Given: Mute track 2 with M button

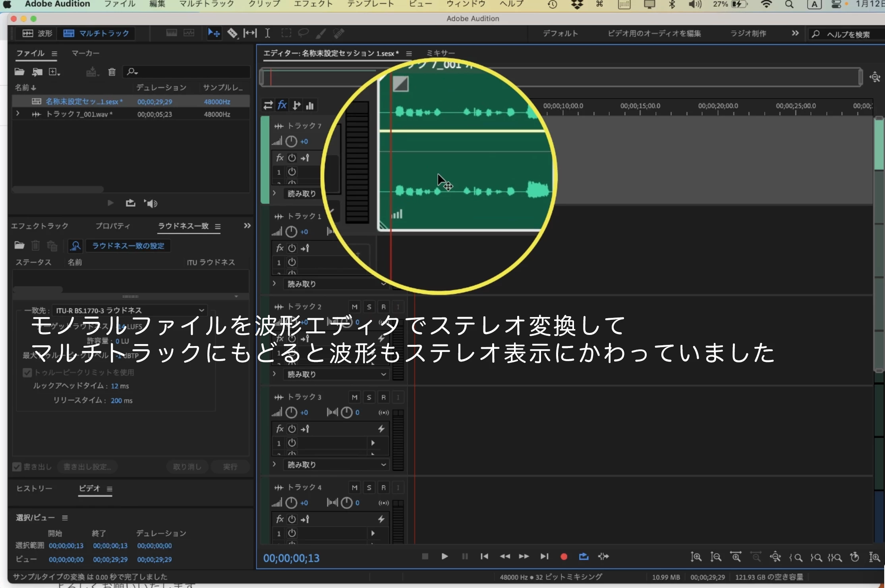Looking at the screenshot, I should click(x=354, y=307).
